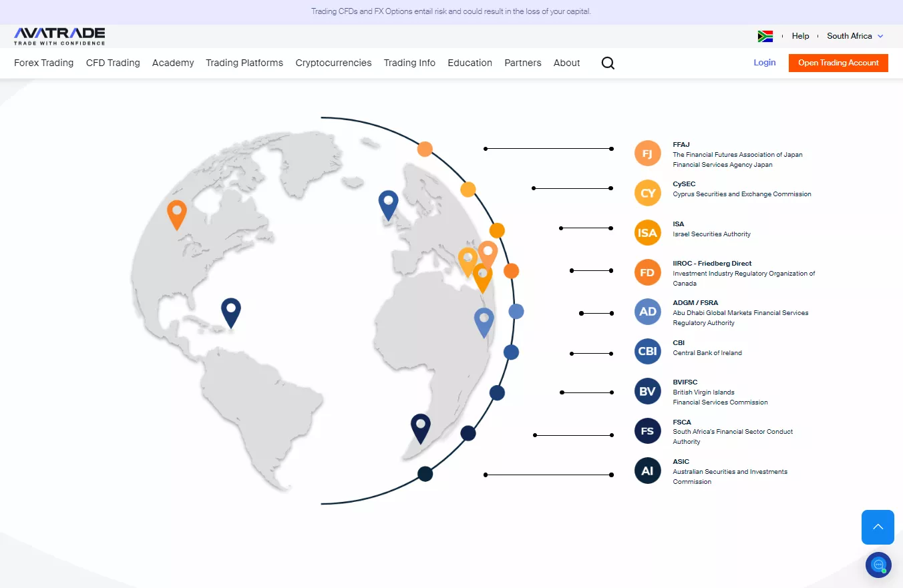Click the risk warning banner text

[452, 11]
